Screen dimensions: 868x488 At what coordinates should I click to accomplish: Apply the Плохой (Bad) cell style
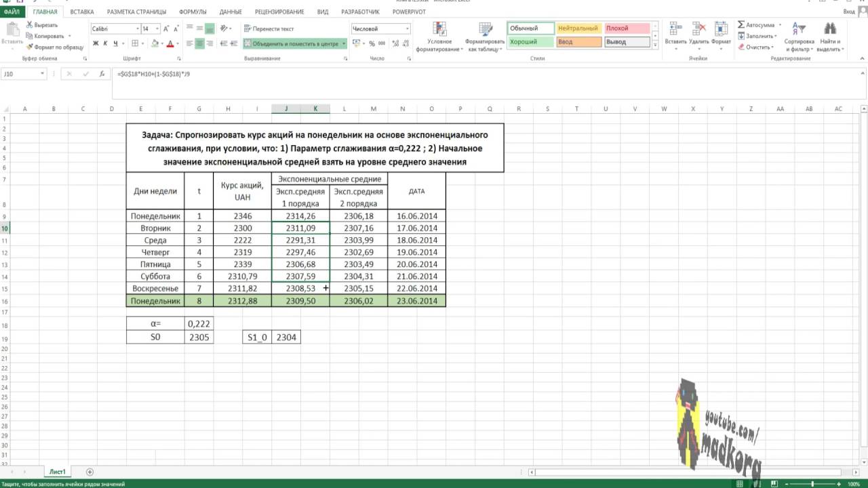click(x=627, y=28)
